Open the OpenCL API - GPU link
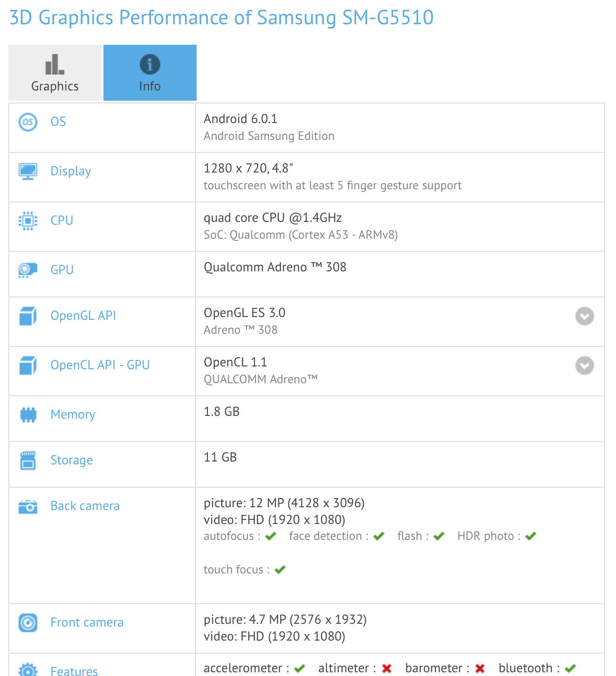Image resolution: width=616 pixels, height=676 pixels. pos(100,365)
